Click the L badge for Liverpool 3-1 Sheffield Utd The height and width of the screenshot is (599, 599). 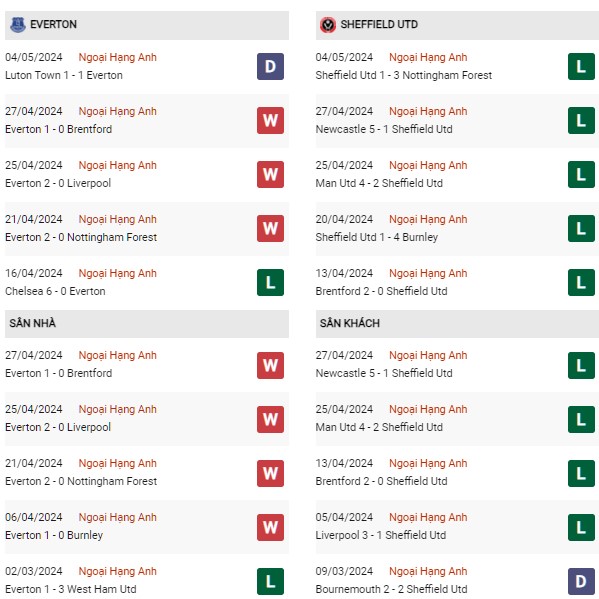pos(581,528)
